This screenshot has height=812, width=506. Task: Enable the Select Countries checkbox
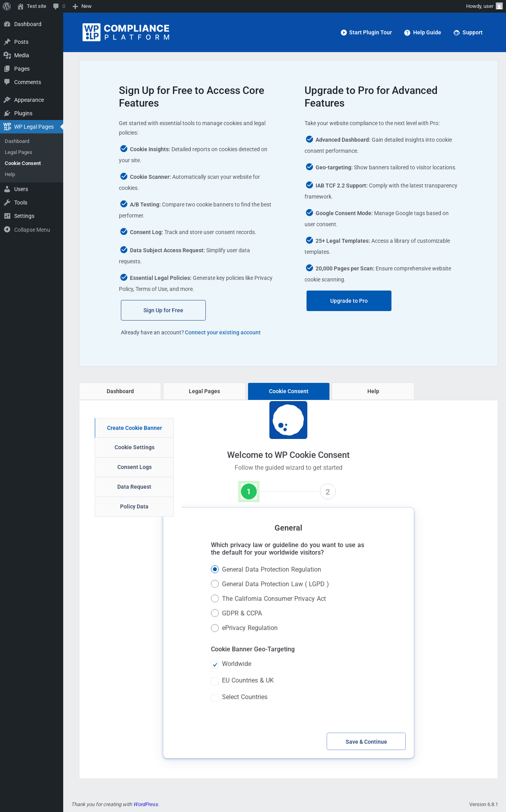[215, 698]
